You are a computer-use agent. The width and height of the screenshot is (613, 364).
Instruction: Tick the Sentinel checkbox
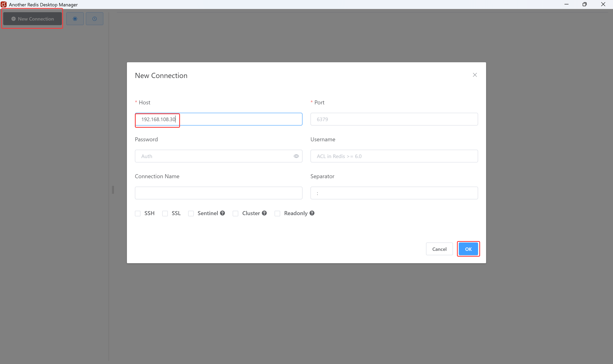(191, 214)
